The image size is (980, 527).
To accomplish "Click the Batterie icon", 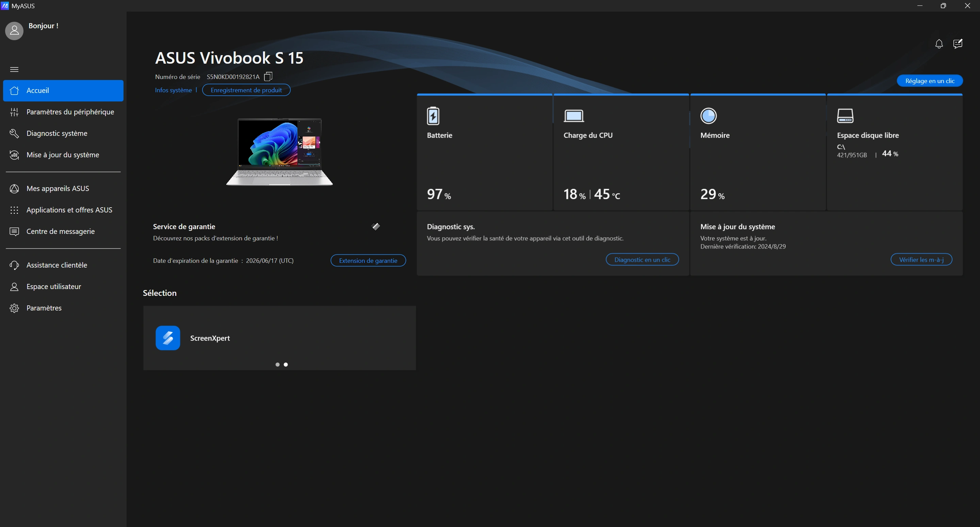I will coord(433,116).
